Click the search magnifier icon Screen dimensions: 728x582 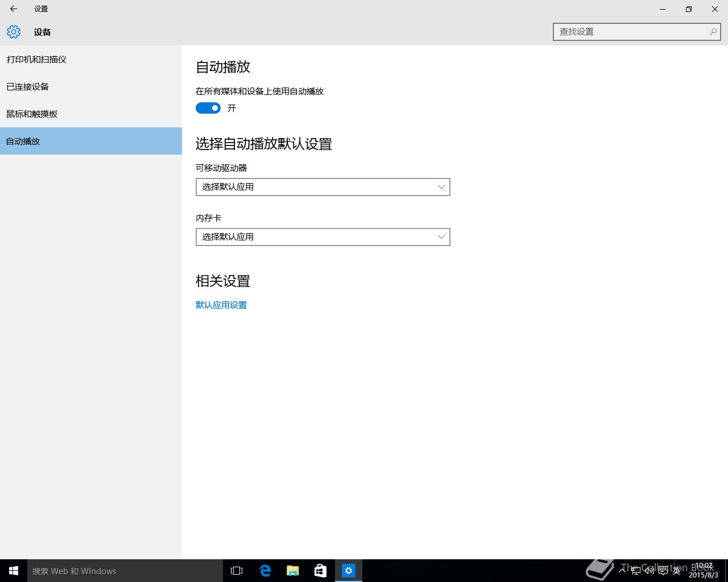click(x=713, y=32)
